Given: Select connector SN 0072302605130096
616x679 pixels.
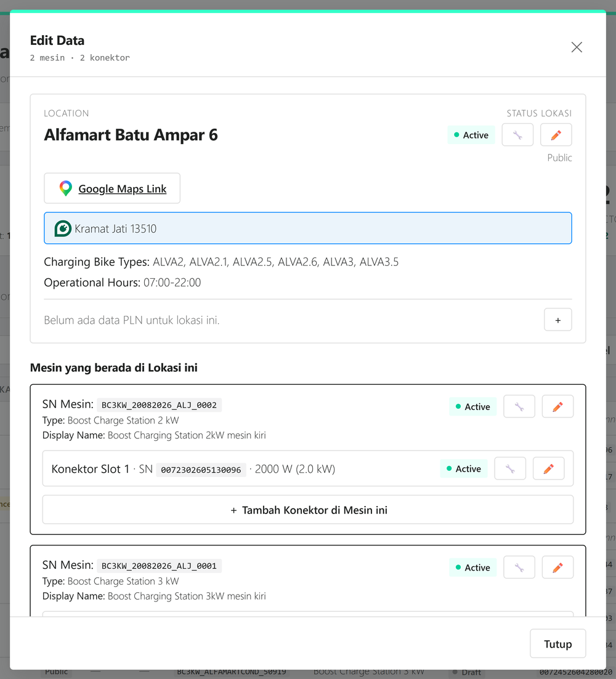Looking at the screenshot, I should coord(201,470).
